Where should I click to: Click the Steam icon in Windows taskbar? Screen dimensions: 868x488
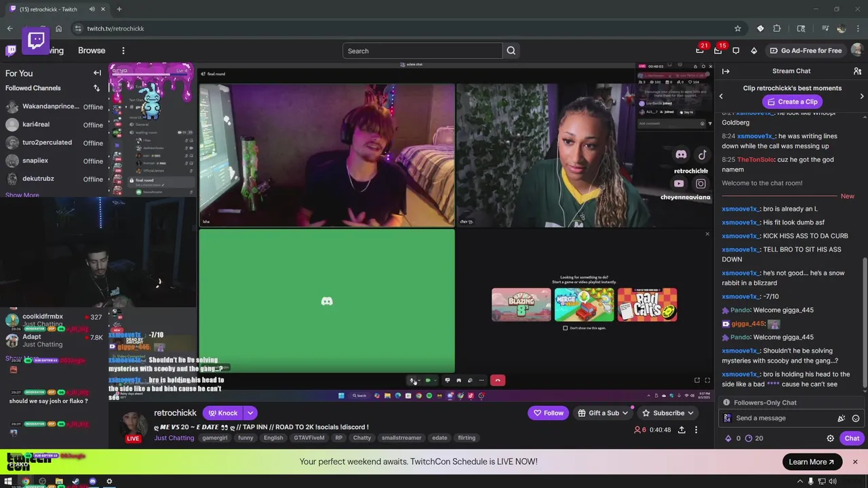click(x=75, y=482)
